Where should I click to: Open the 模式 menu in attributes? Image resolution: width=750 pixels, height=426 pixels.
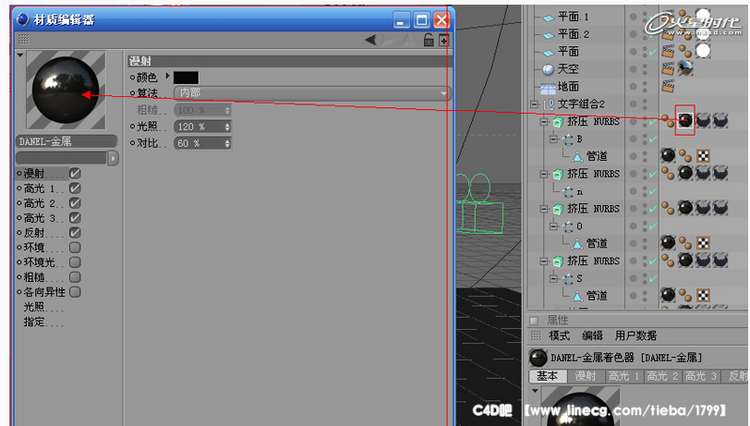559,336
